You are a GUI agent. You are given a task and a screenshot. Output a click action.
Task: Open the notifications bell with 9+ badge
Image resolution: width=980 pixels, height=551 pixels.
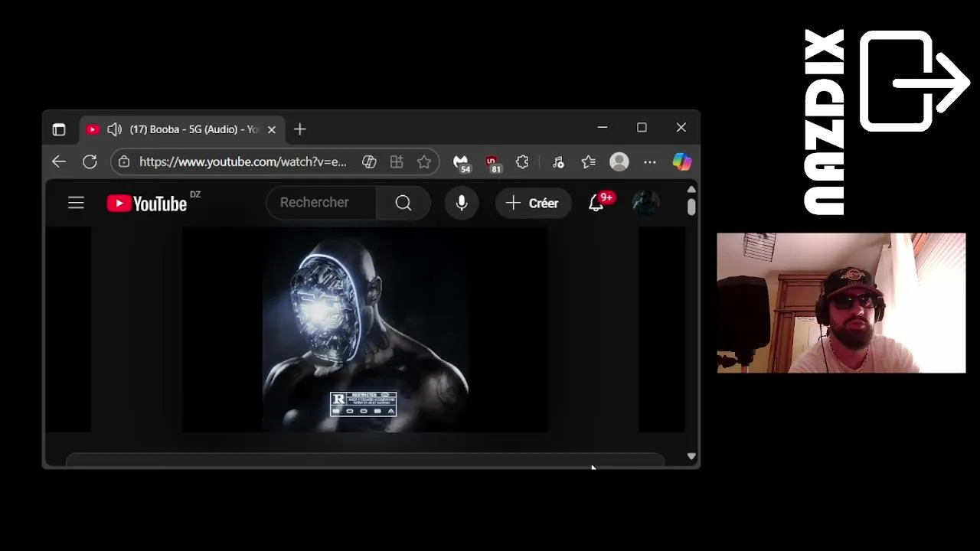coord(596,203)
